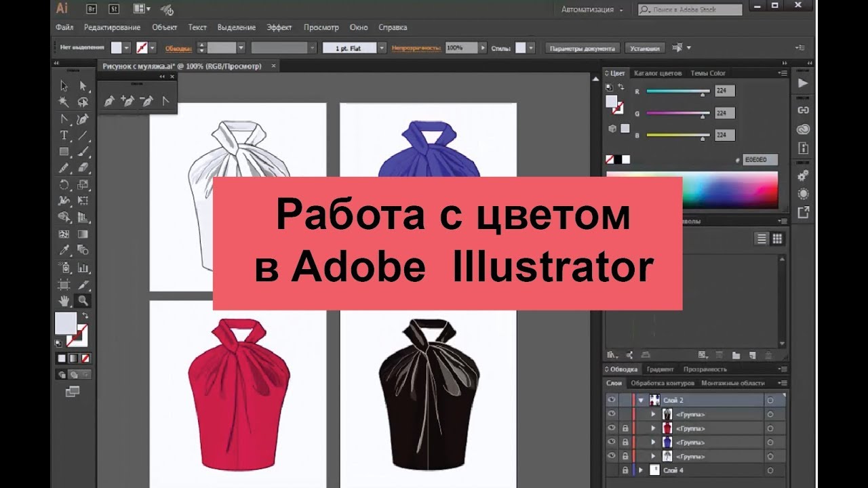Unlock the blue top group lock

625,441
